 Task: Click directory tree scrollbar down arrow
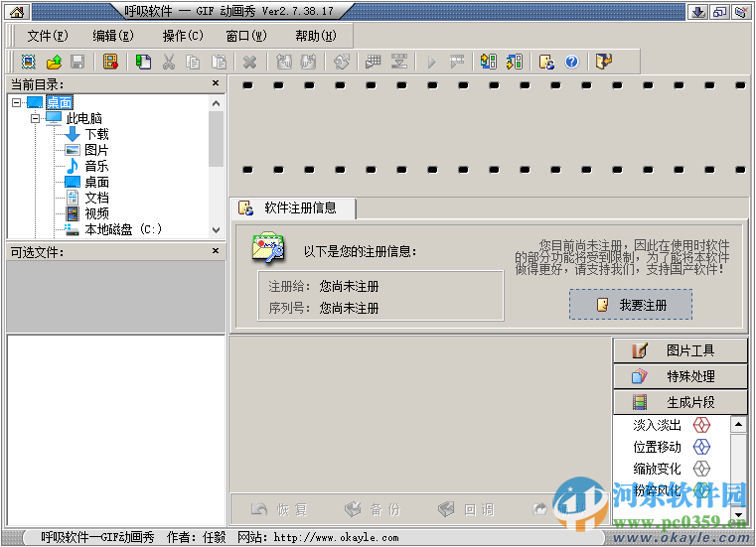(x=216, y=230)
